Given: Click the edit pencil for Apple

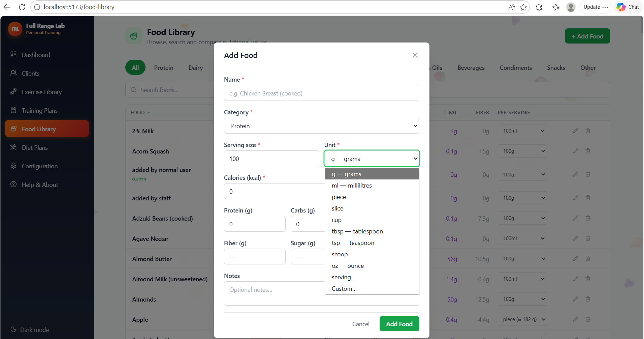Looking at the screenshot, I should 576,319.
